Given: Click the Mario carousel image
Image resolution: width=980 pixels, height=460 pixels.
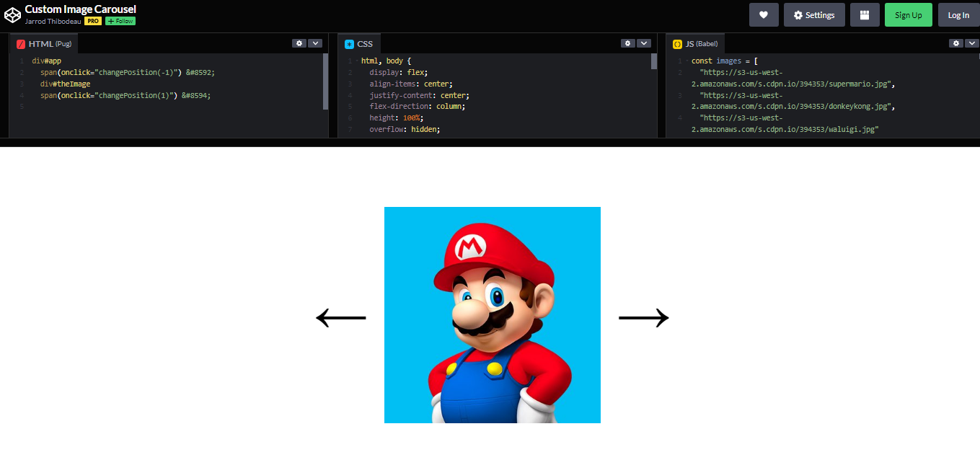Looking at the screenshot, I should [493, 315].
